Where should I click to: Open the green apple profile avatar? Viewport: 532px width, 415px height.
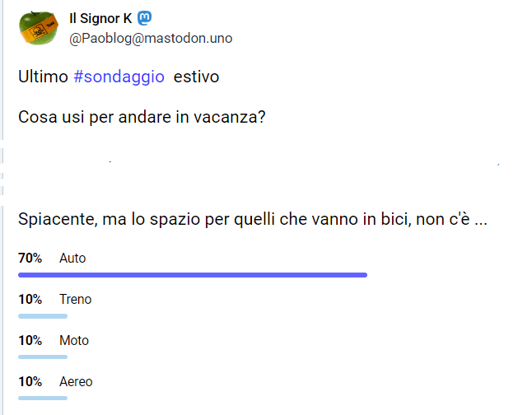click(39, 28)
